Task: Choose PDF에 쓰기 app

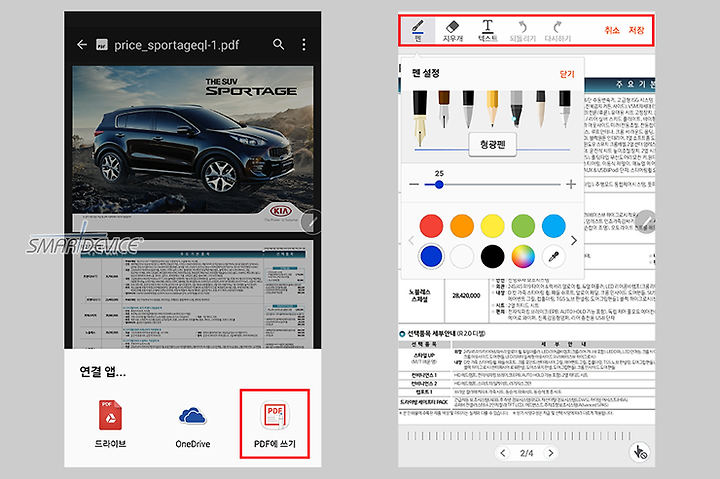Action: point(275,423)
